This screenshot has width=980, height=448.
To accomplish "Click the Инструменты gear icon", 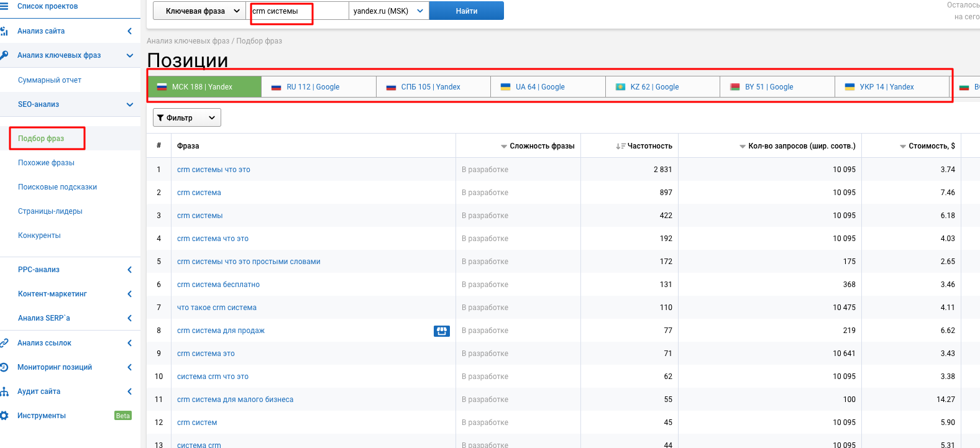I will click(x=4, y=416).
